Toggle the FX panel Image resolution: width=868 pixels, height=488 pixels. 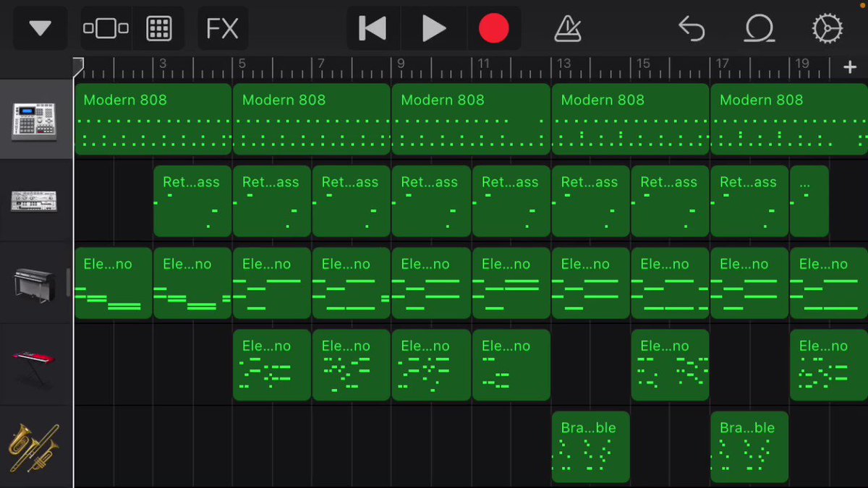tap(222, 28)
